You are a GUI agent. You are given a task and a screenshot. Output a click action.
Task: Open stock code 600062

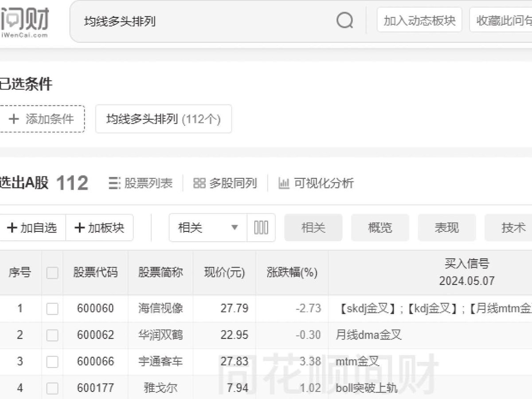95,335
